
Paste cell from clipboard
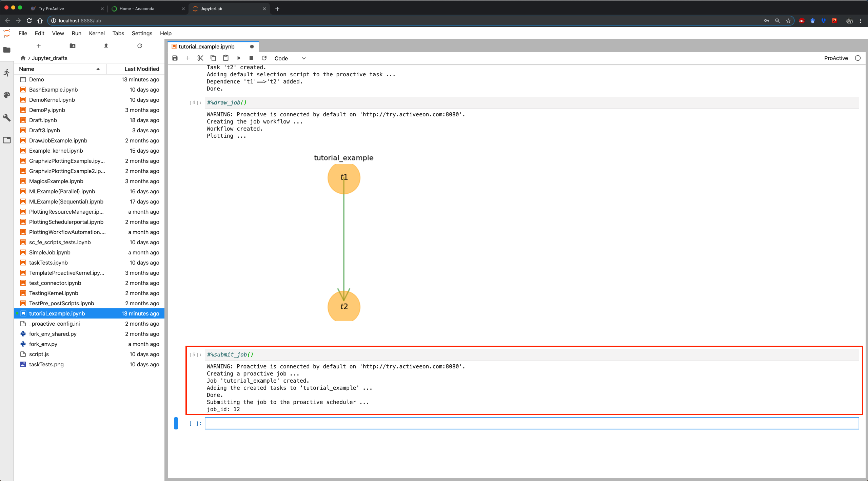click(226, 58)
